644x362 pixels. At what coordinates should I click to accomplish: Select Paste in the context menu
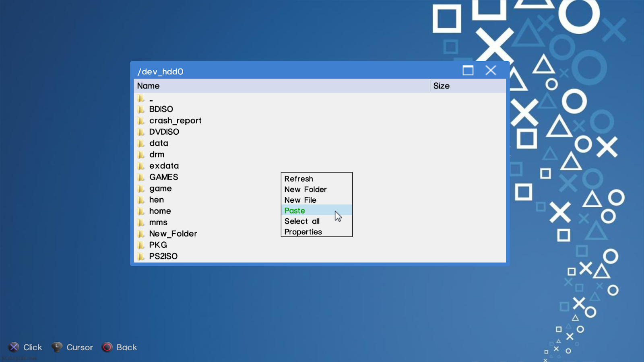pyautogui.click(x=316, y=210)
